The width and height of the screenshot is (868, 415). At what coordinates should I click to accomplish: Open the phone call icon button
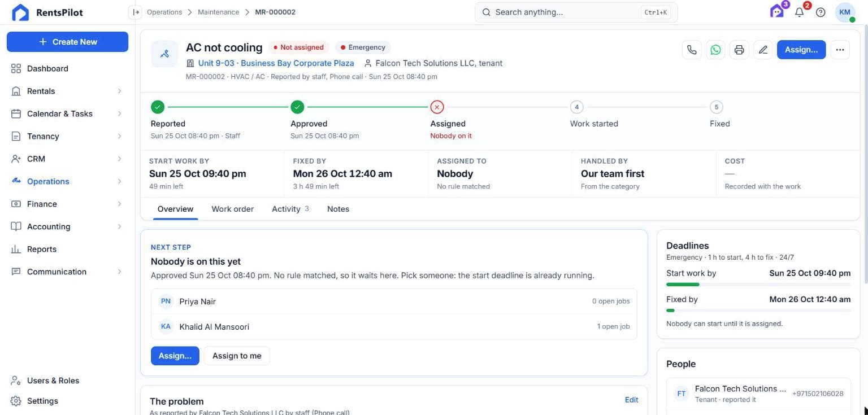tap(692, 50)
